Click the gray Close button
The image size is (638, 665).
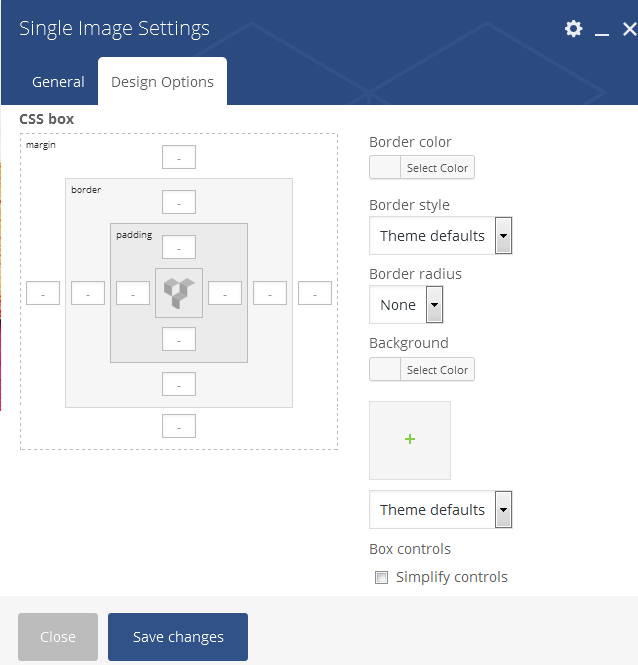point(58,637)
